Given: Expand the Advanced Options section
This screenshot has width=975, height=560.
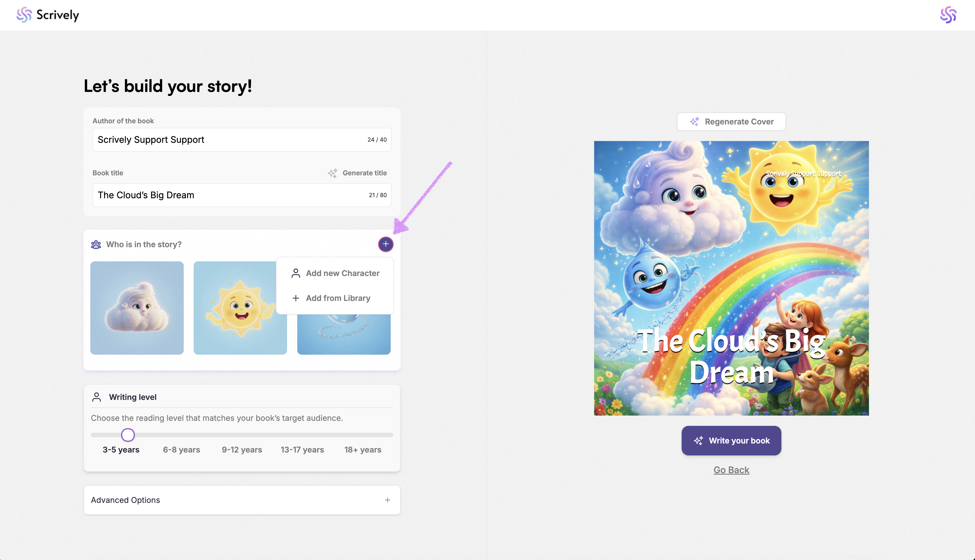Looking at the screenshot, I should (125, 500).
